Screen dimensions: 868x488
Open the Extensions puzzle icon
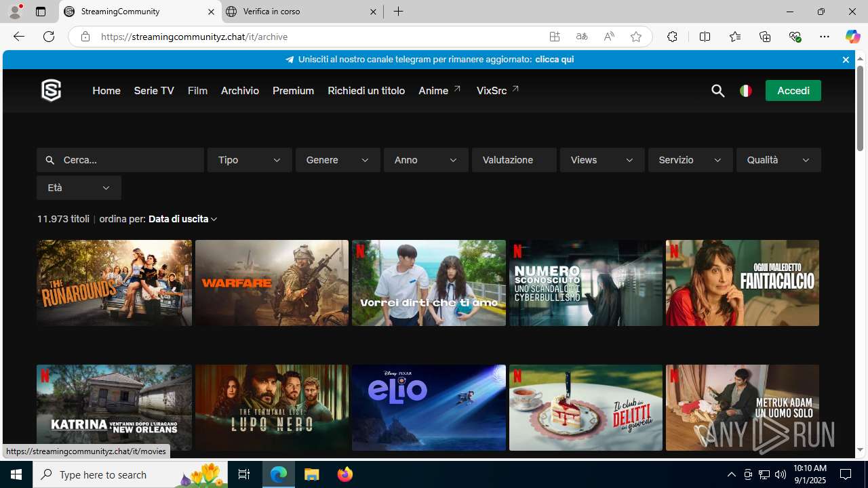(672, 37)
